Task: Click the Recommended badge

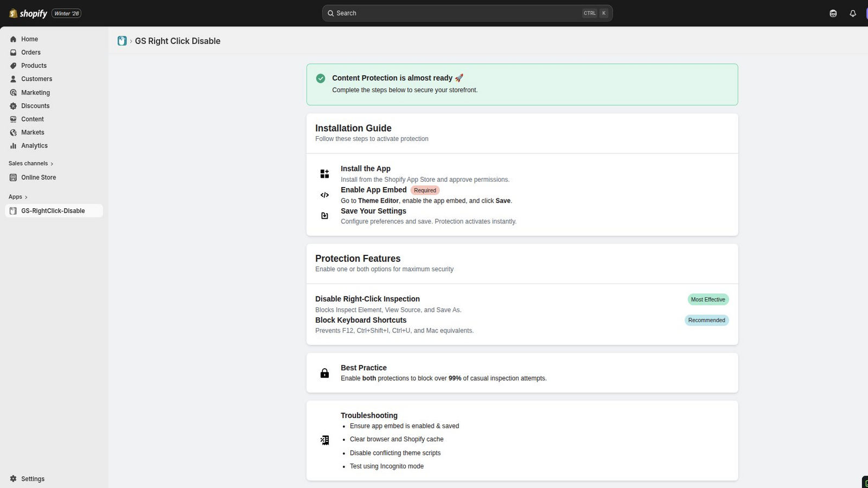Action: point(706,320)
